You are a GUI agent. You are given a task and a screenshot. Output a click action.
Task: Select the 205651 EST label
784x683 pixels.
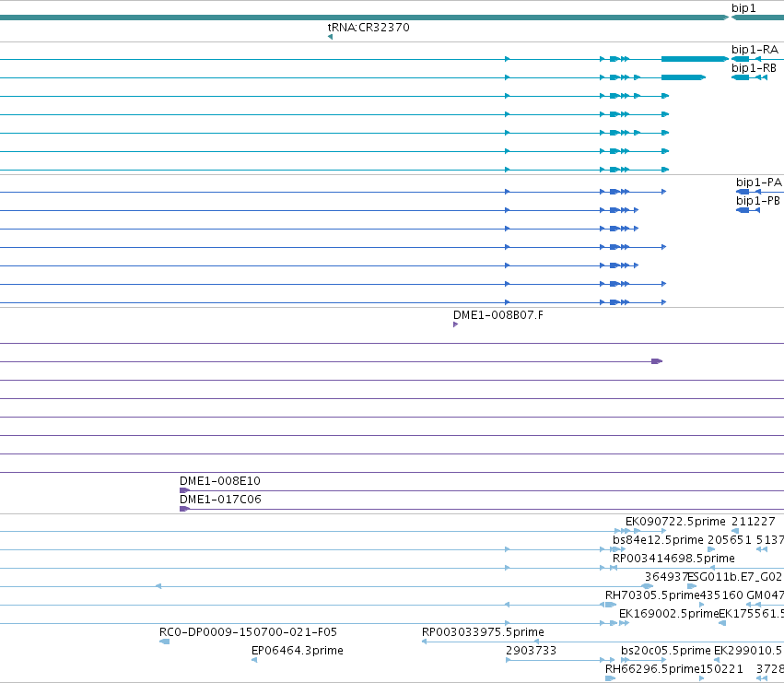730,540
